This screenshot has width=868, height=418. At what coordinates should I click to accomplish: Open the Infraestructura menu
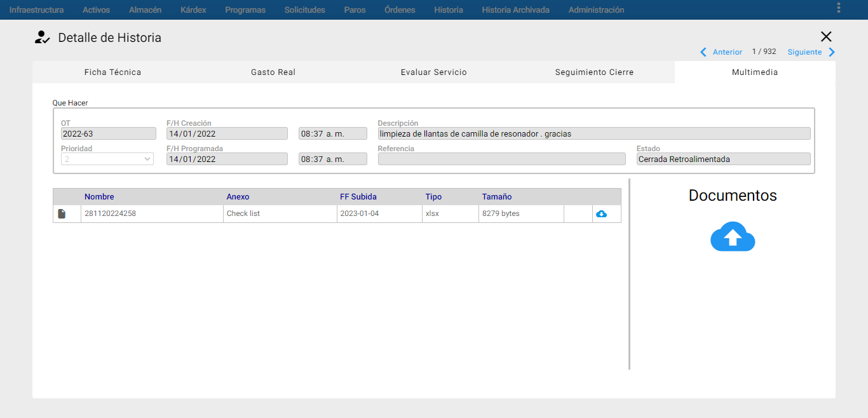36,10
